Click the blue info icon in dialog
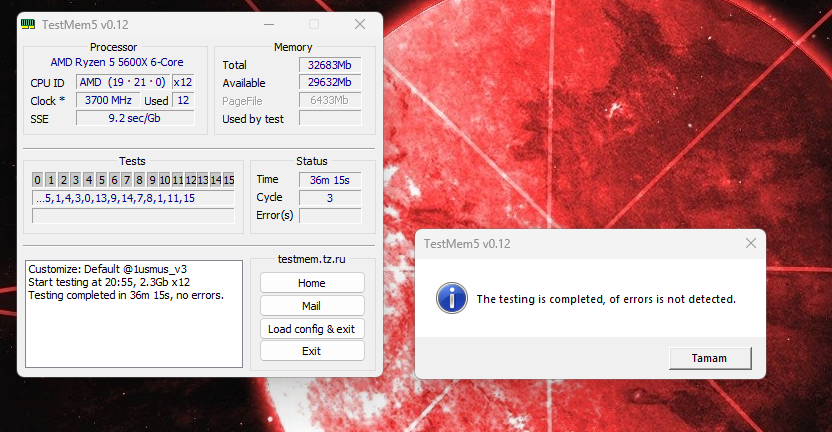 [452, 298]
